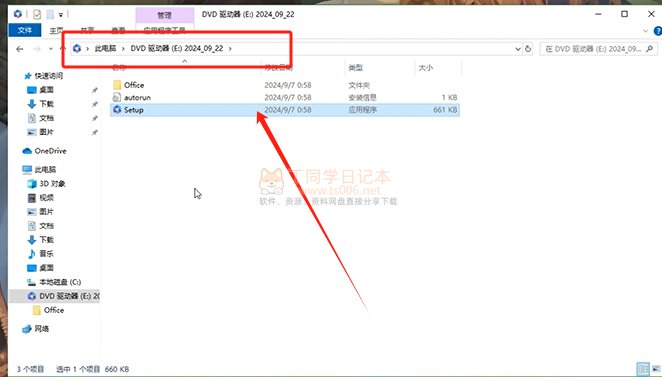Toggle the properties quick access toolbar checkmark icon
Image resolution: width=662 pixels, height=377 pixels.
tap(37, 14)
